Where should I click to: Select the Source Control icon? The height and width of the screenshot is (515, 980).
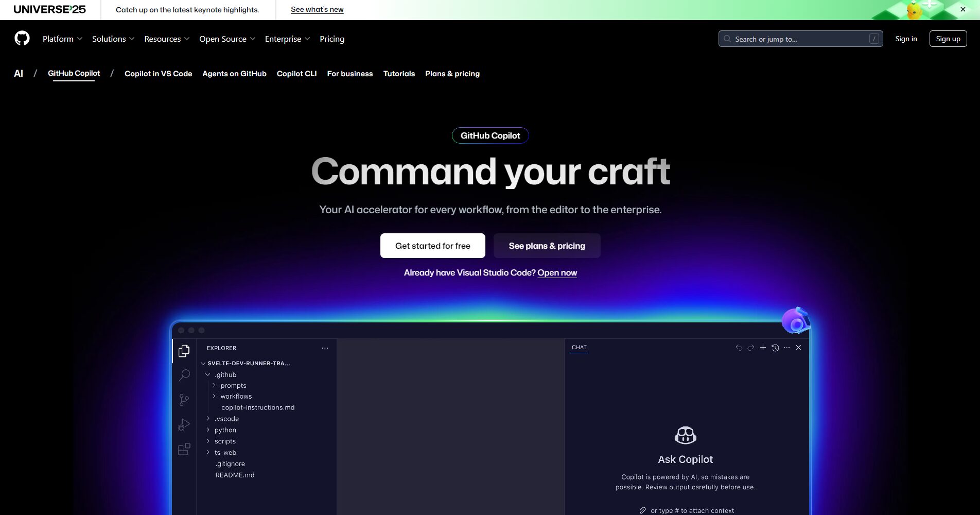(x=184, y=400)
